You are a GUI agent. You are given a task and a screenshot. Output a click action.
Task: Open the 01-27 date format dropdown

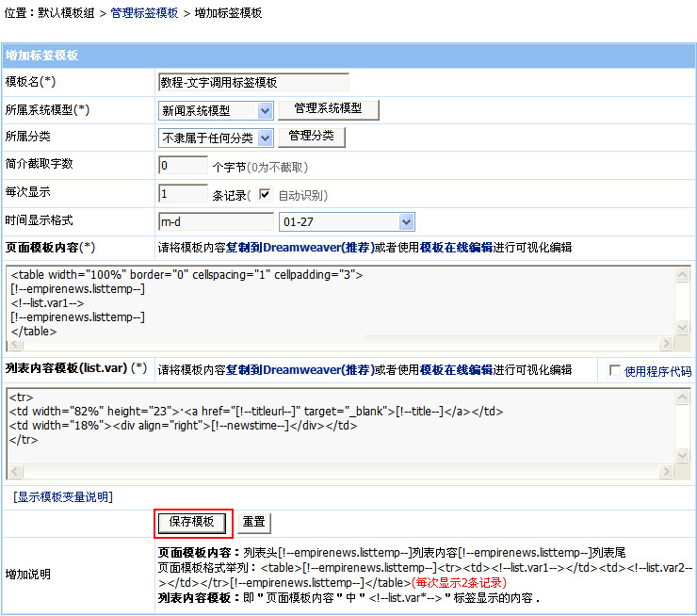click(x=347, y=222)
